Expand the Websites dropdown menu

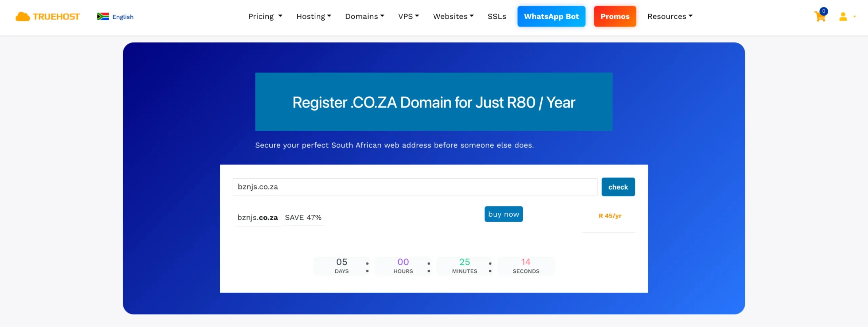[453, 16]
